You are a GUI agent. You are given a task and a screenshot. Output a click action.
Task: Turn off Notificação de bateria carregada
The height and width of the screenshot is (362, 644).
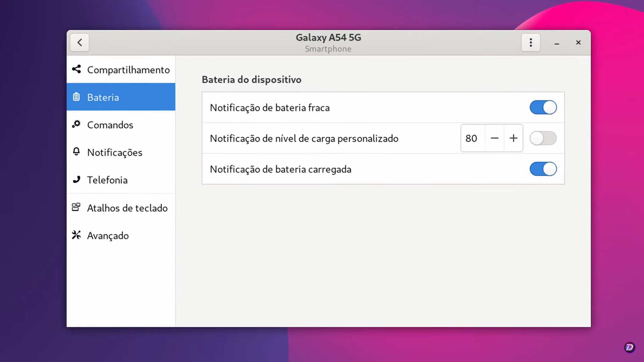click(x=543, y=169)
